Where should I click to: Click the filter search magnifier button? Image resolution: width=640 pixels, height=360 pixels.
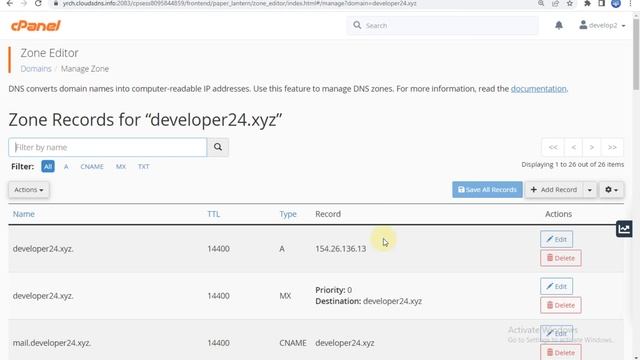[218, 147]
